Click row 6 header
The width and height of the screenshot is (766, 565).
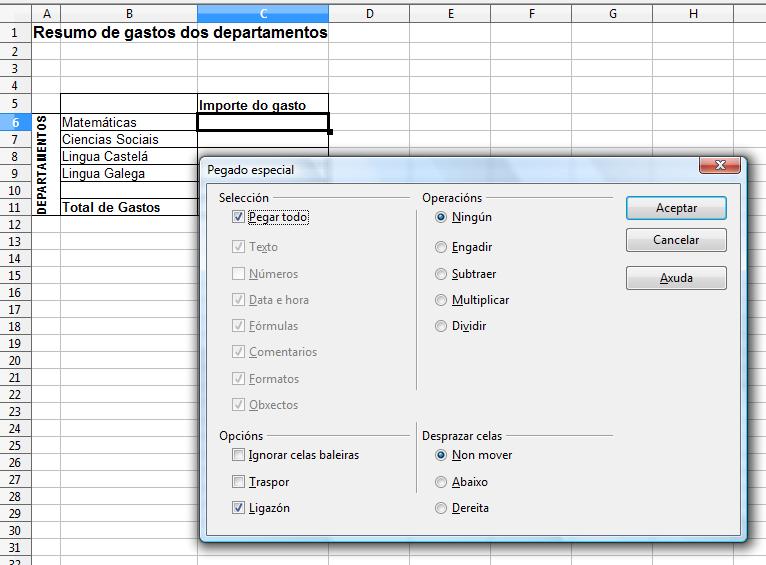(x=15, y=122)
